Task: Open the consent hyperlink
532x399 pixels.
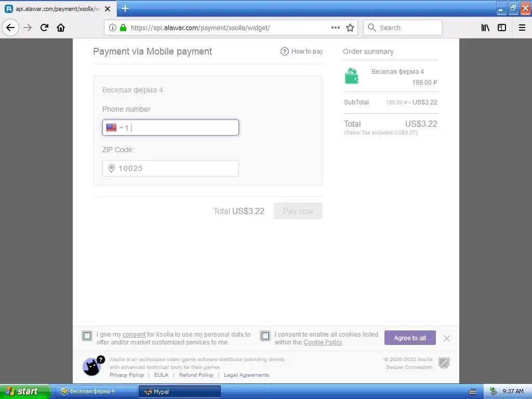Action: click(x=134, y=335)
